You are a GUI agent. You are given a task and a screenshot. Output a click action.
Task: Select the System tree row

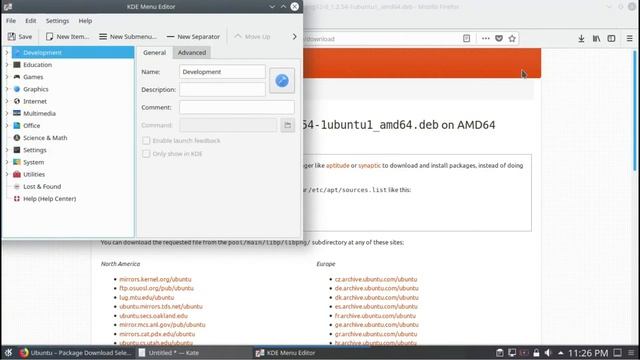pyautogui.click(x=69, y=162)
